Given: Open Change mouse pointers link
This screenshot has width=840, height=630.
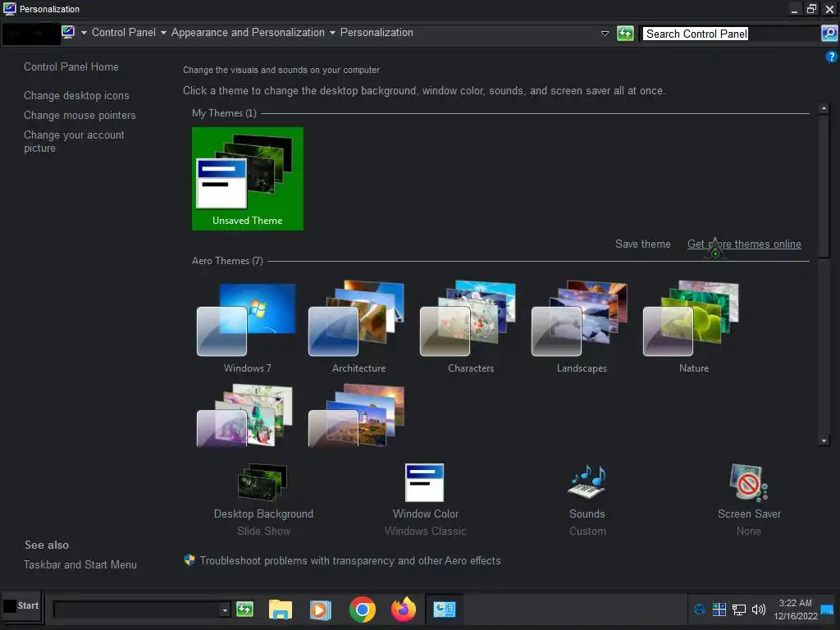Looking at the screenshot, I should click(80, 116).
